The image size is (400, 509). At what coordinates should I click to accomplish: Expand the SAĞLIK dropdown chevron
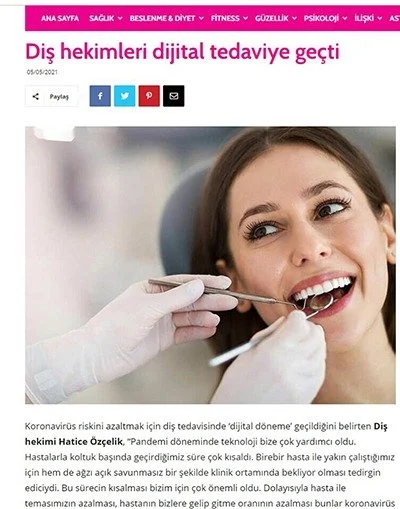120,19
